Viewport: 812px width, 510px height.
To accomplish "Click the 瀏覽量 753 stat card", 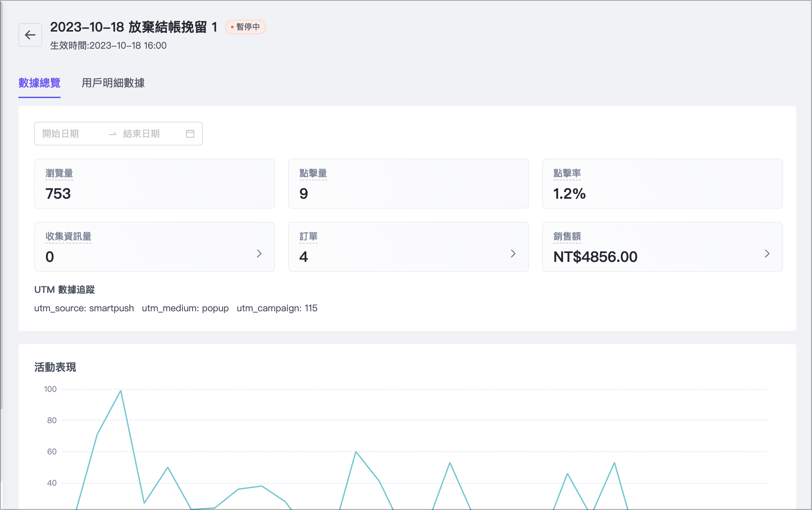I will pos(154,184).
